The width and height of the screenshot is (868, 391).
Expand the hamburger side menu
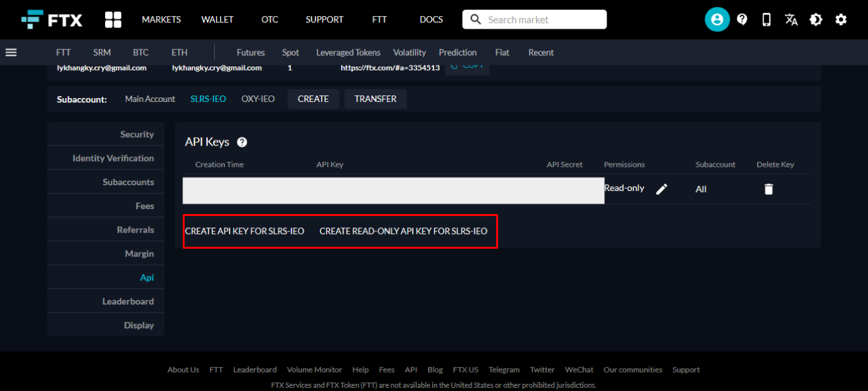point(11,53)
